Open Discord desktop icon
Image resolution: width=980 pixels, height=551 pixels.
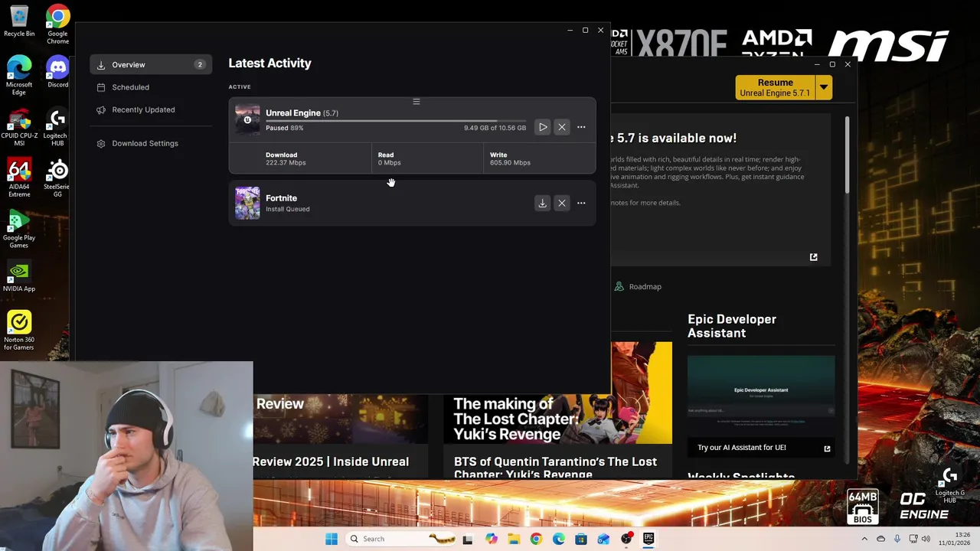point(57,73)
